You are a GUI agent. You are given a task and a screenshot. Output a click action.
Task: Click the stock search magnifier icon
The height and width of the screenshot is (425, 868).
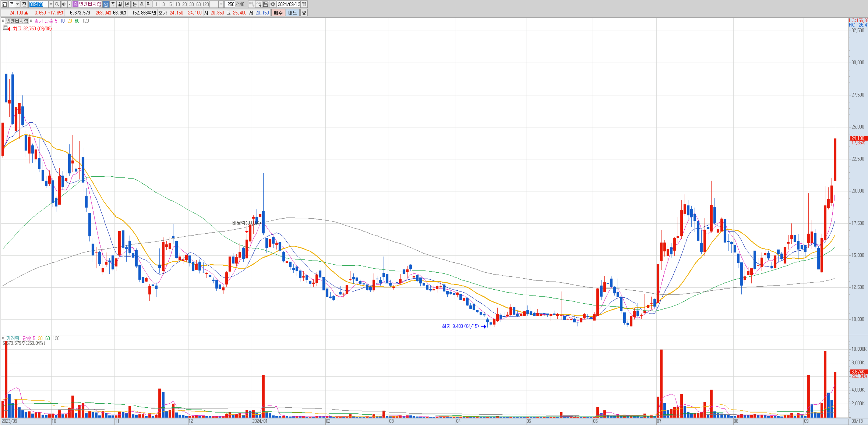57,4
